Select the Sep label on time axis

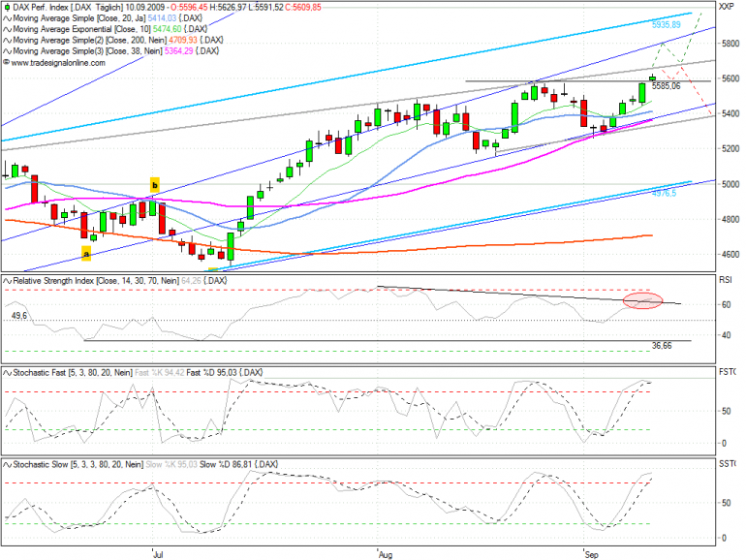[x=591, y=555]
